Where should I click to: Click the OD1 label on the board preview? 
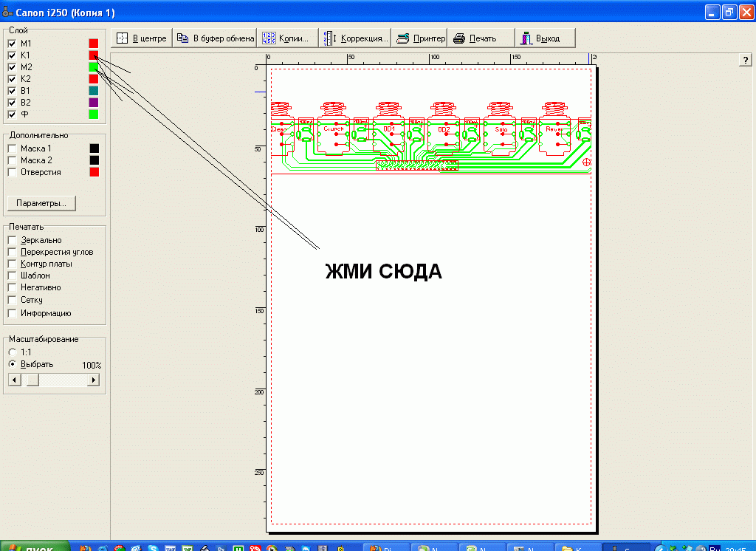click(x=389, y=129)
